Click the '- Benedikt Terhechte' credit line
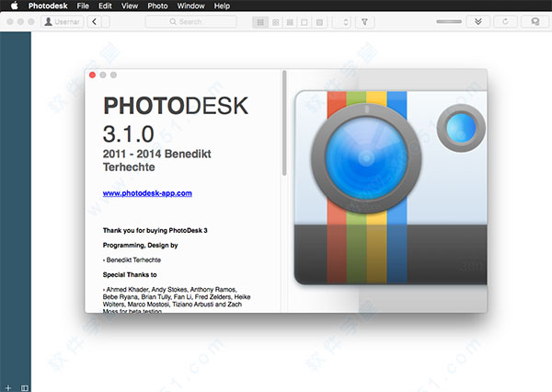 tap(132, 259)
